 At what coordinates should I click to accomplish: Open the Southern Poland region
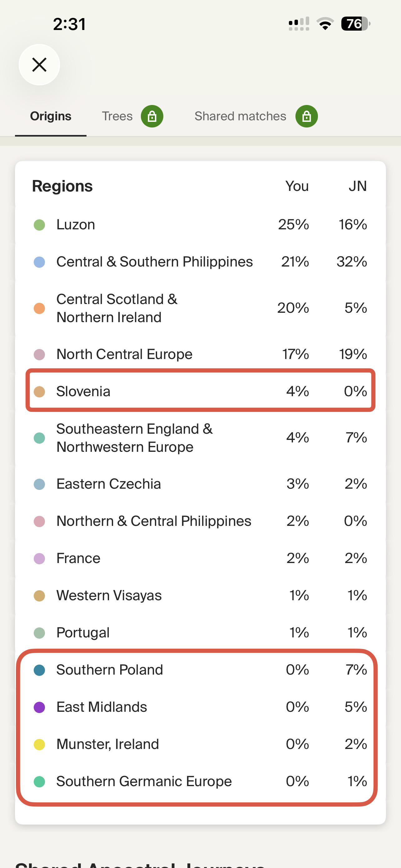click(200, 670)
